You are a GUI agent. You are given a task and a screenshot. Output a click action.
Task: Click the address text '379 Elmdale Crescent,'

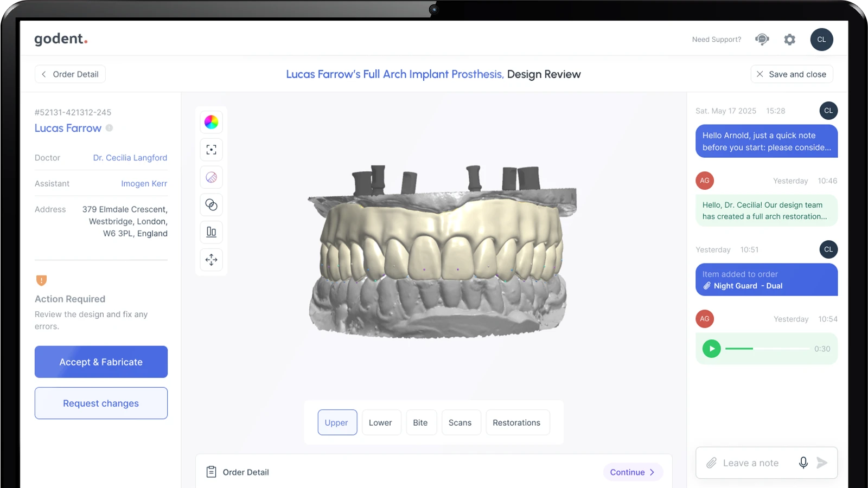pyautogui.click(x=125, y=209)
